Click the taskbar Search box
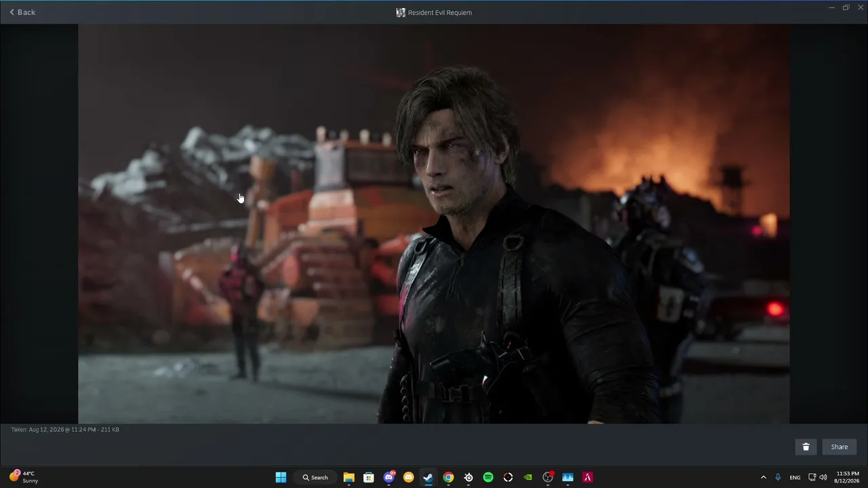The image size is (868, 488). coord(315,477)
